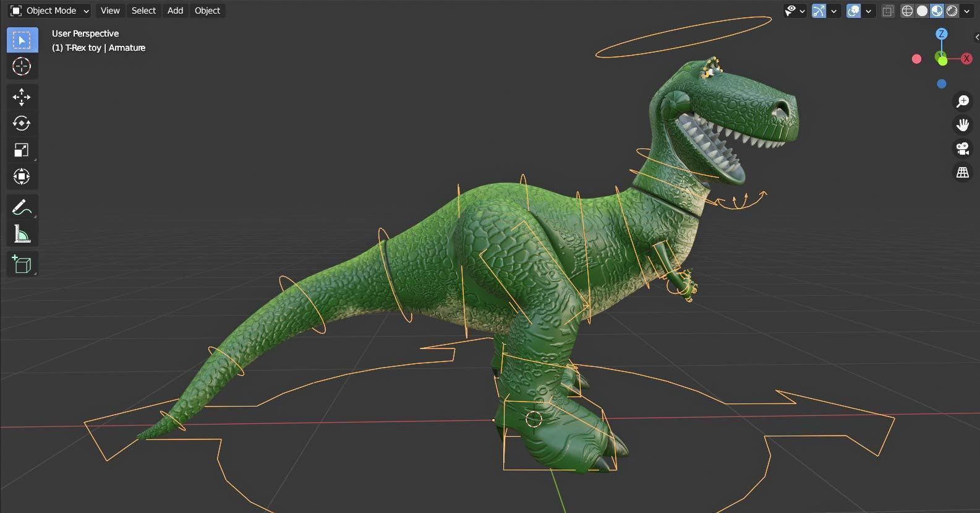
Task: Choose the Add Cube tool
Action: click(22, 264)
